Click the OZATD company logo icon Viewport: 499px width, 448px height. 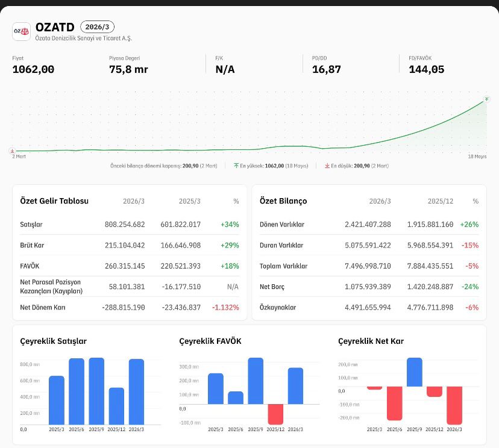pyautogui.click(x=21, y=31)
